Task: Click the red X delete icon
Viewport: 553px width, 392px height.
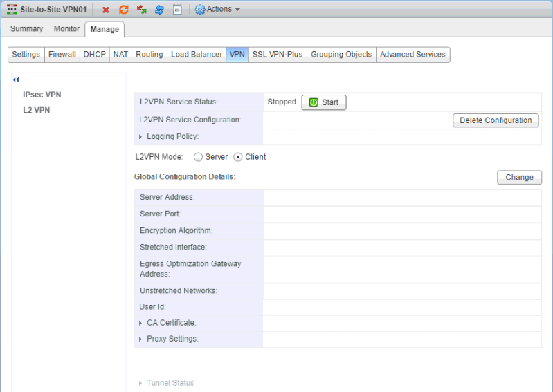Action: click(106, 10)
